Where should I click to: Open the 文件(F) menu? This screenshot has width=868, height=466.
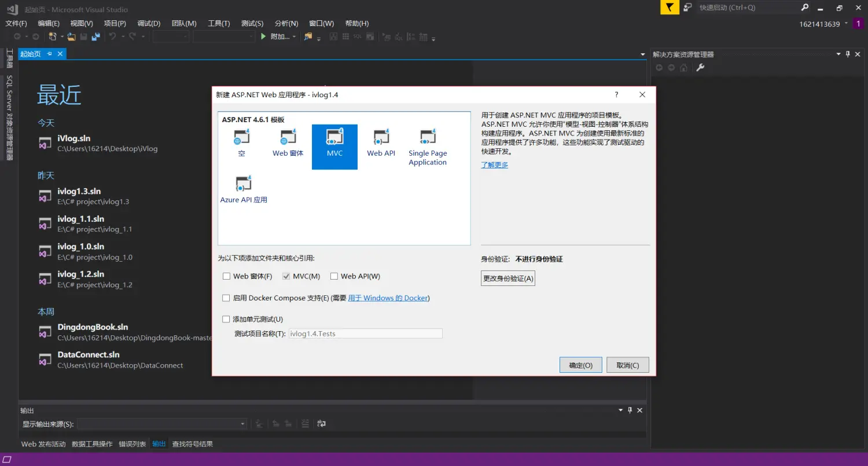click(16, 24)
